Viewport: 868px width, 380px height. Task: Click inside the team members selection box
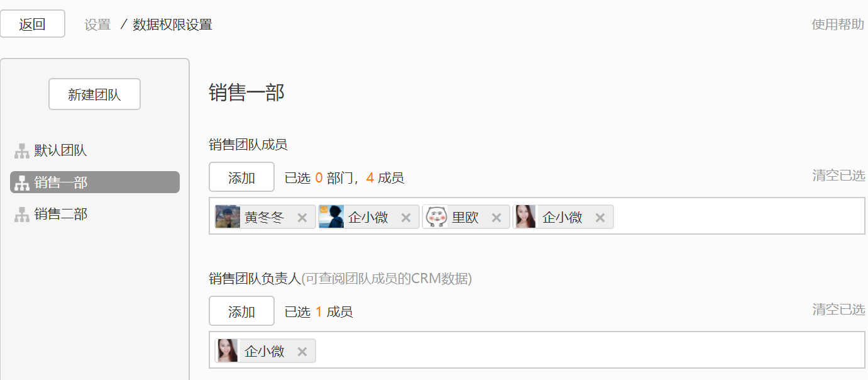tap(735, 216)
